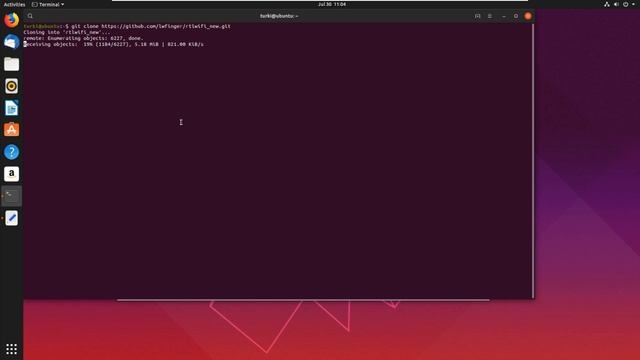
Task: Click the terminal search magnifier icon
Action: pyautogui.click(x=30, y=16)
